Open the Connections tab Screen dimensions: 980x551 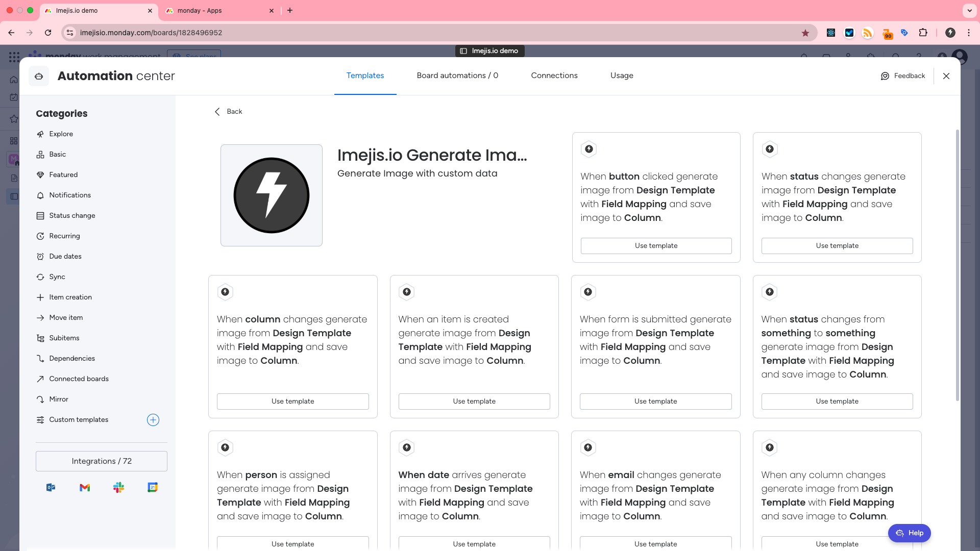(554, 76)
